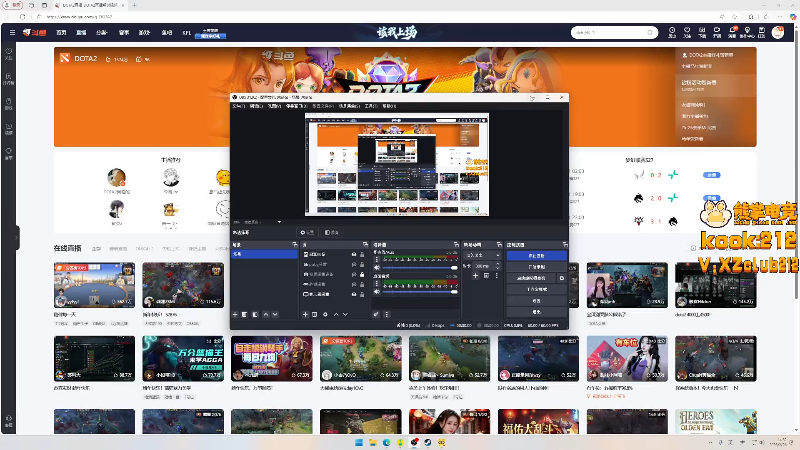Open the Help menu in OBS
The height and width of the screenshot is (450, 800).
click(389, 106)
